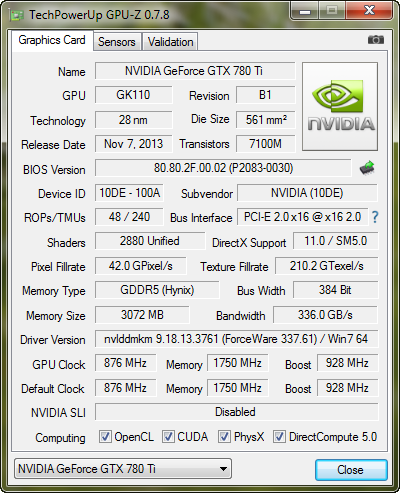Select the Graphics Card tab

tap(52, 40)
